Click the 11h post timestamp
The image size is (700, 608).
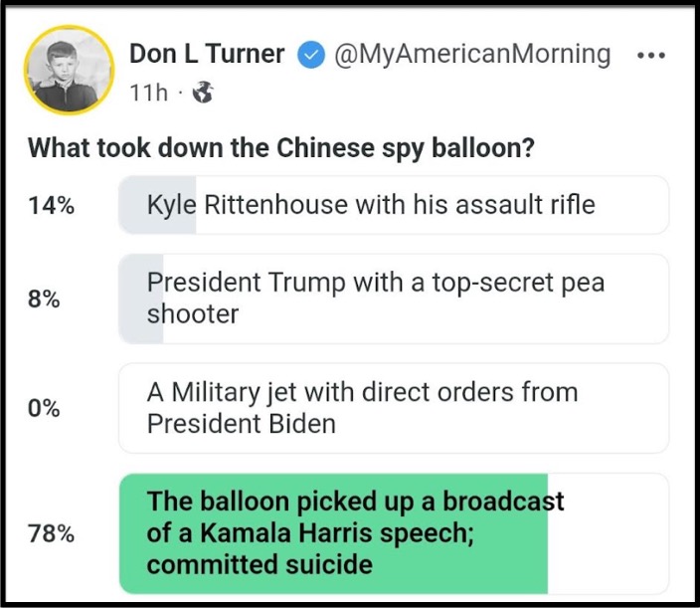point(148,95)
